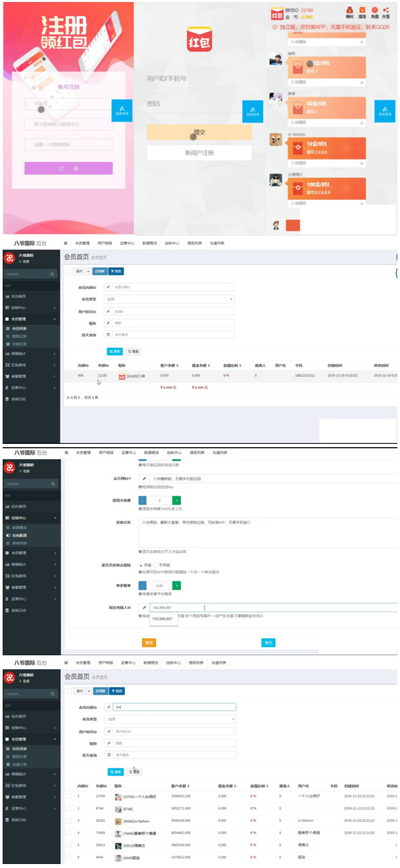
Task: Tap the 充值 recharge icon
Action: coord(374,10)
